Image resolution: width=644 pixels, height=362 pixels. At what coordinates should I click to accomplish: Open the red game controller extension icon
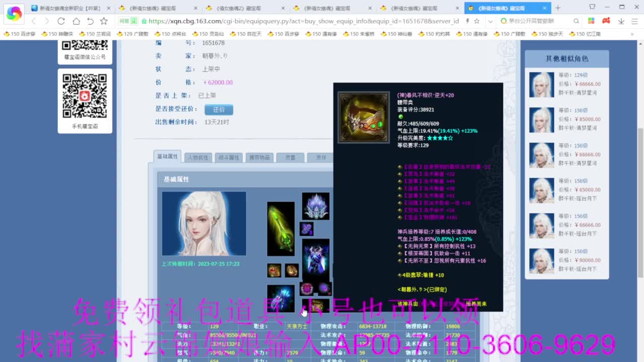click(x=606, y=21)
